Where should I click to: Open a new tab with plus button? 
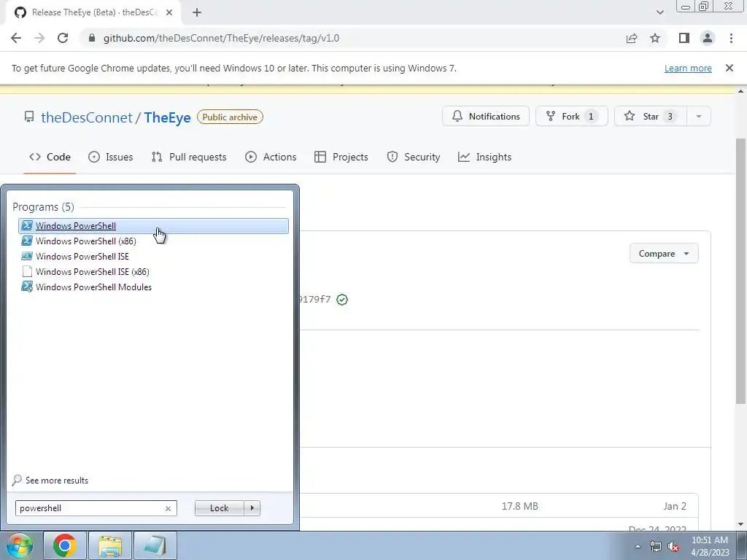pos(197,12)
